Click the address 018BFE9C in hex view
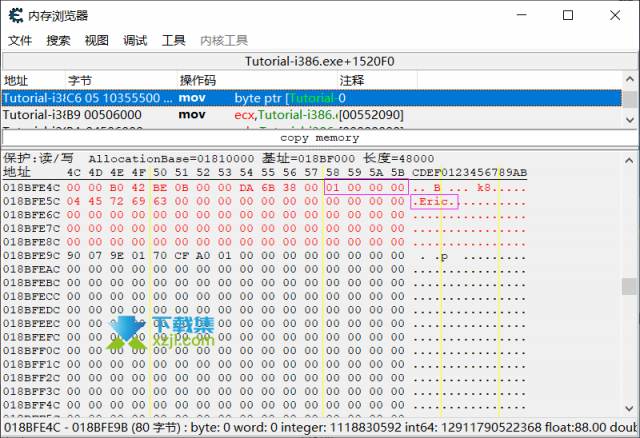This screenshot has height=438, width=640. pyautogui.click(x=31, y=256)
